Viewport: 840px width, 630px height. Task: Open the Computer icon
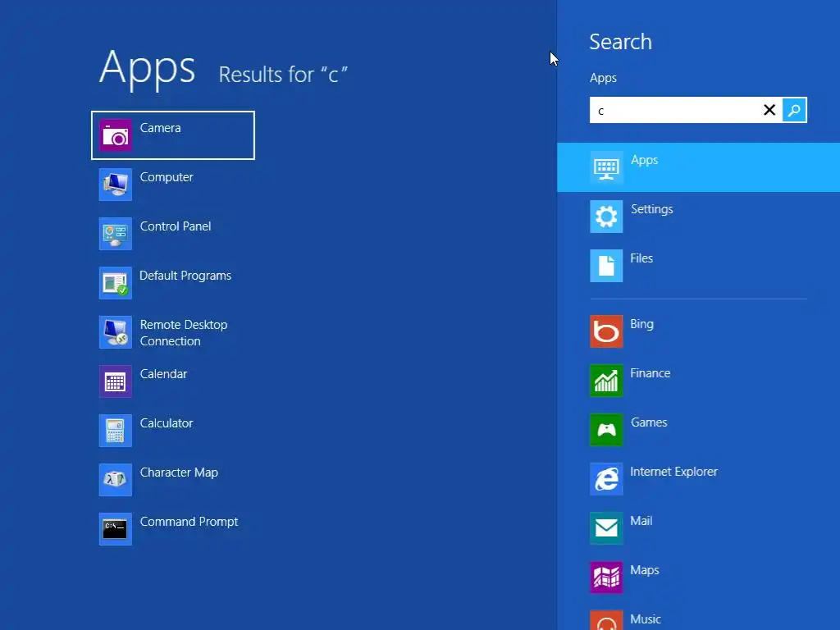(x=115, y=185)
